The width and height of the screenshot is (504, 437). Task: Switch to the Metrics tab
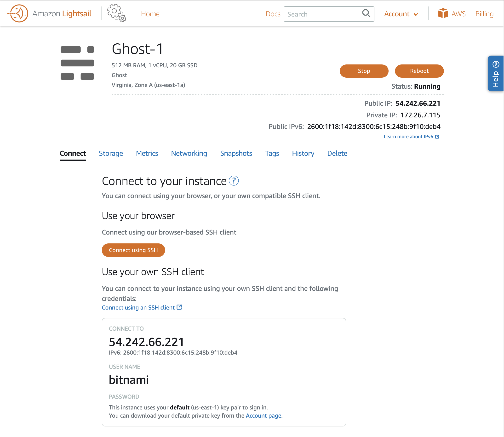coord(147,153)
